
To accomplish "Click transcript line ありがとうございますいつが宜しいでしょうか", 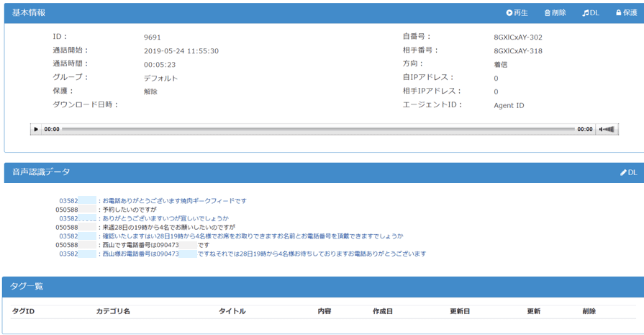I will (165, 218).
